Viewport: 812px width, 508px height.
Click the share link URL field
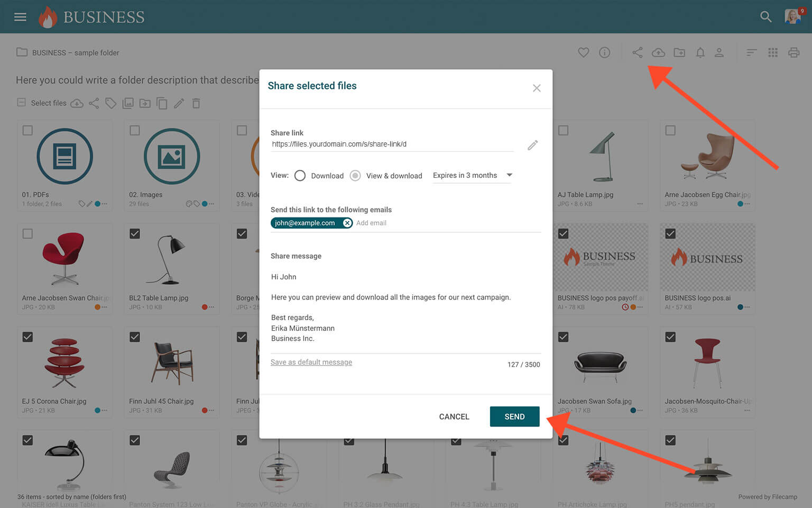click(x=392, y=144)
